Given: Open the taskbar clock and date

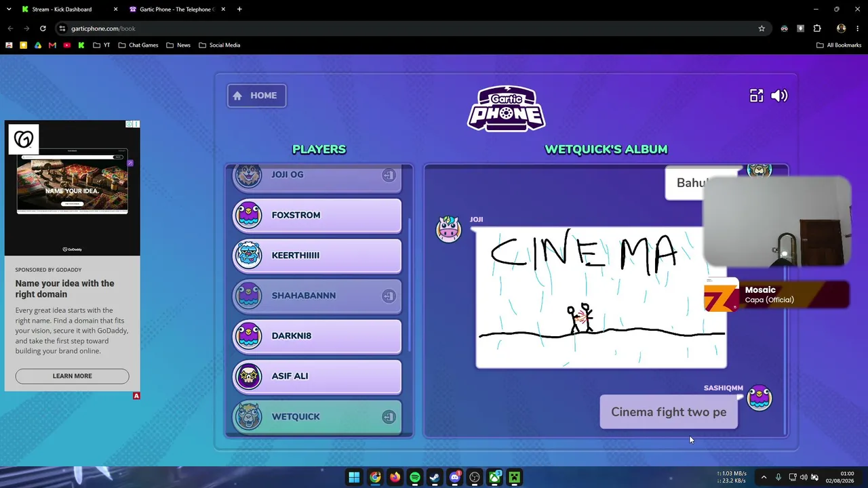Looking at the screenshot, I should [x=840, y=477].
